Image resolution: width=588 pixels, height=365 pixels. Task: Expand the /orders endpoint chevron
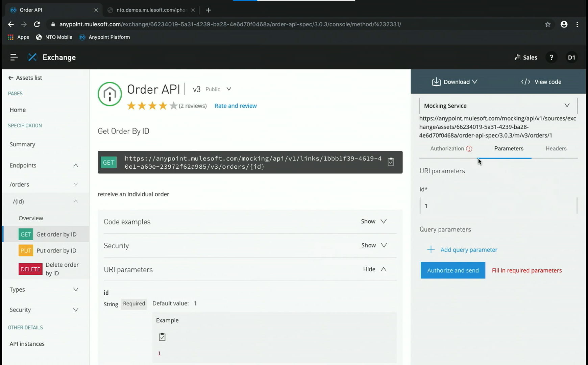(76, 184)
